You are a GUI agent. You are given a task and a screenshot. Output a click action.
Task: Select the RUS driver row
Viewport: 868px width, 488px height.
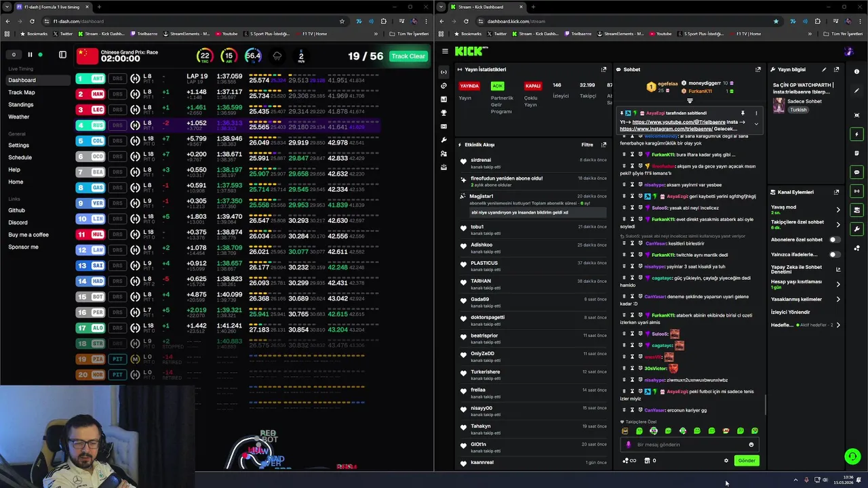227,125
